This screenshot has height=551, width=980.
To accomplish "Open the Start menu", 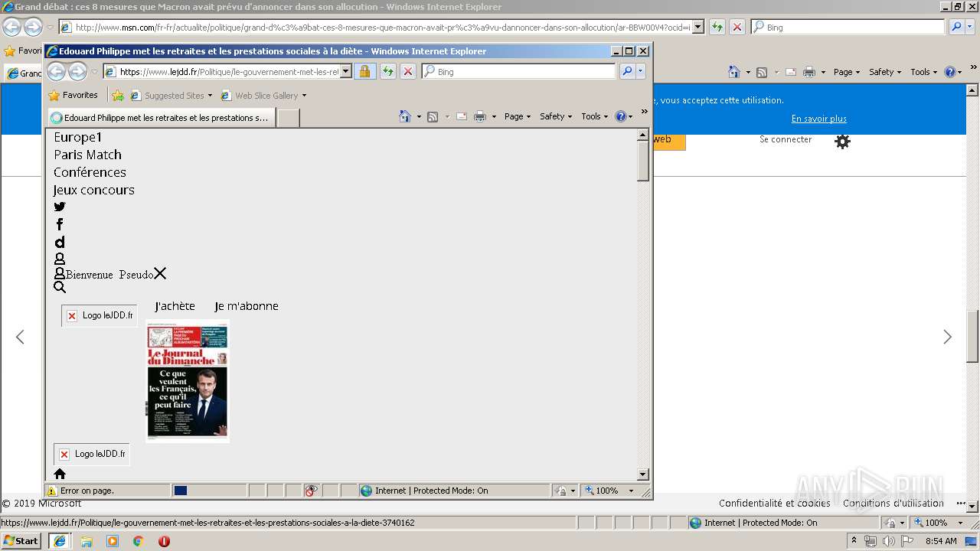I will pos(21,540).
